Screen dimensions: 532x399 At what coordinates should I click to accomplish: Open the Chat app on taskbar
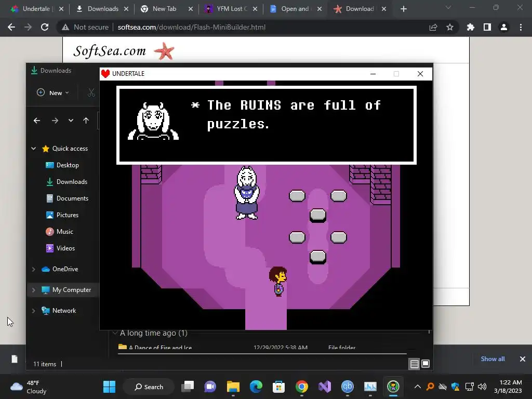(210, 387)
